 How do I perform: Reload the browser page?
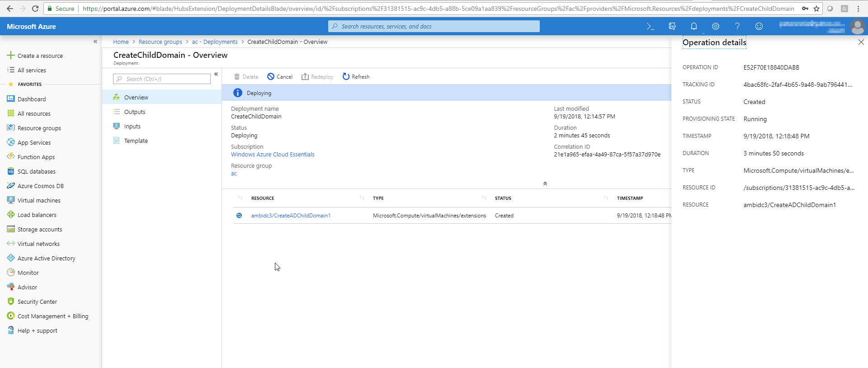coord(35,9)
